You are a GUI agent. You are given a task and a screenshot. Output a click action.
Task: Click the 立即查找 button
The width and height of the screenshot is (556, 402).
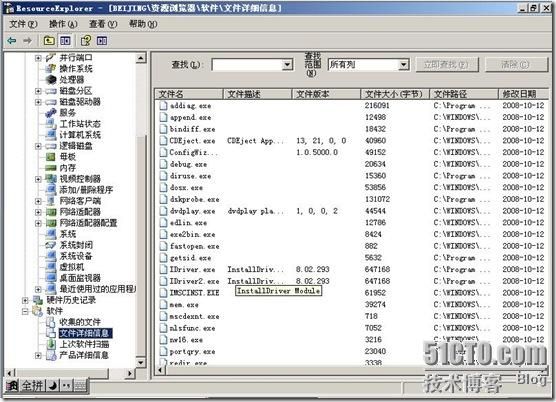coord(447,65)
